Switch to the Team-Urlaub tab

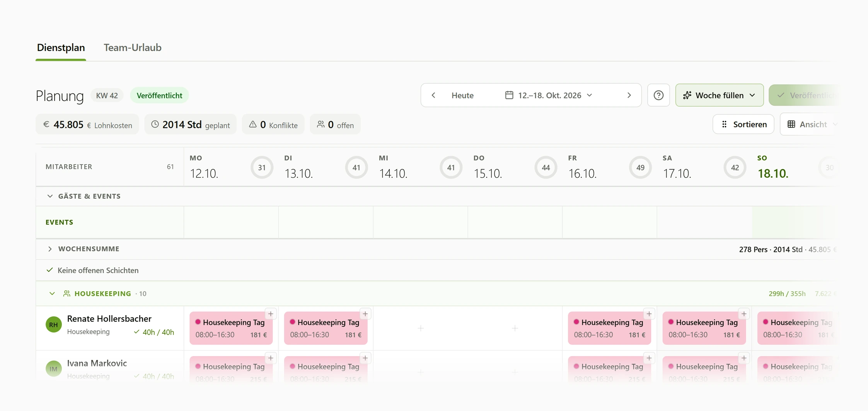pos(133,48)
